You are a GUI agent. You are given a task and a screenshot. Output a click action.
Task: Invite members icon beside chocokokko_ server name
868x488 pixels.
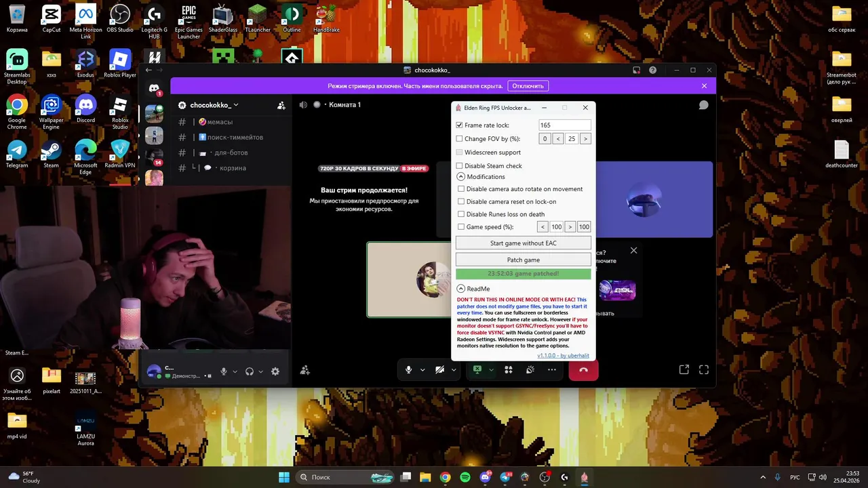(x=281, y=105)
